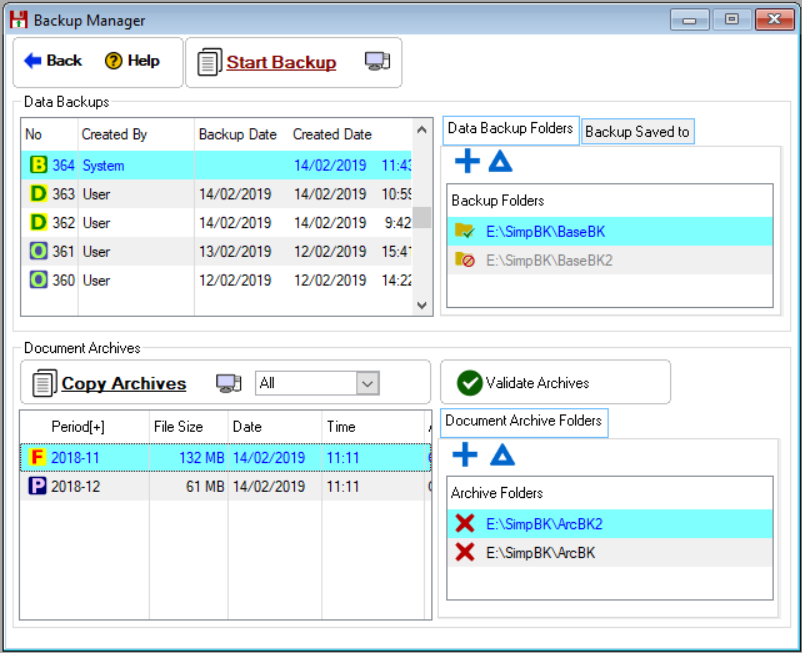Click the triangle icon above Backup Folders
The image size is (802, 653).
click(501, 160)
